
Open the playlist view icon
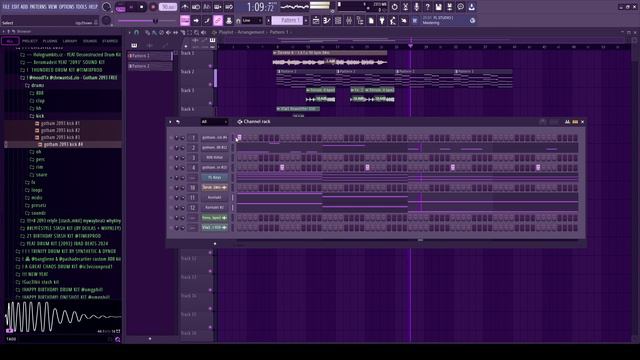point(316,20)
